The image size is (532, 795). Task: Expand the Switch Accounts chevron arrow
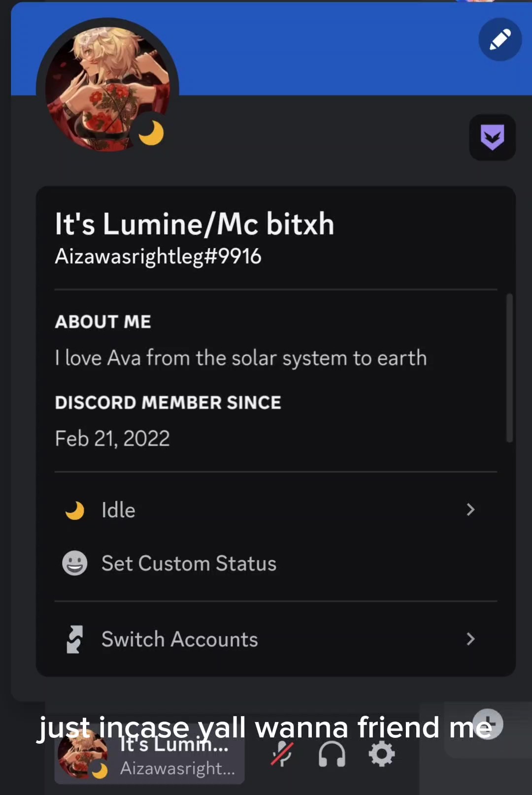(470, 639)
